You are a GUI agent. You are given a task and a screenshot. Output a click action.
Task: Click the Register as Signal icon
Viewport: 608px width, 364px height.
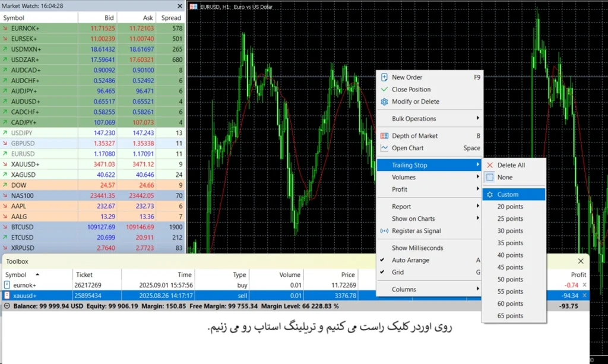point(384,231)
